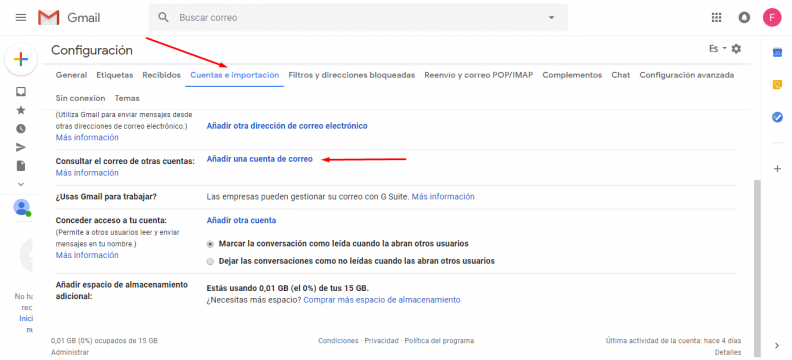792x360 pixels.
Task: Open the Complementos tab
Action: click(572, 75)
